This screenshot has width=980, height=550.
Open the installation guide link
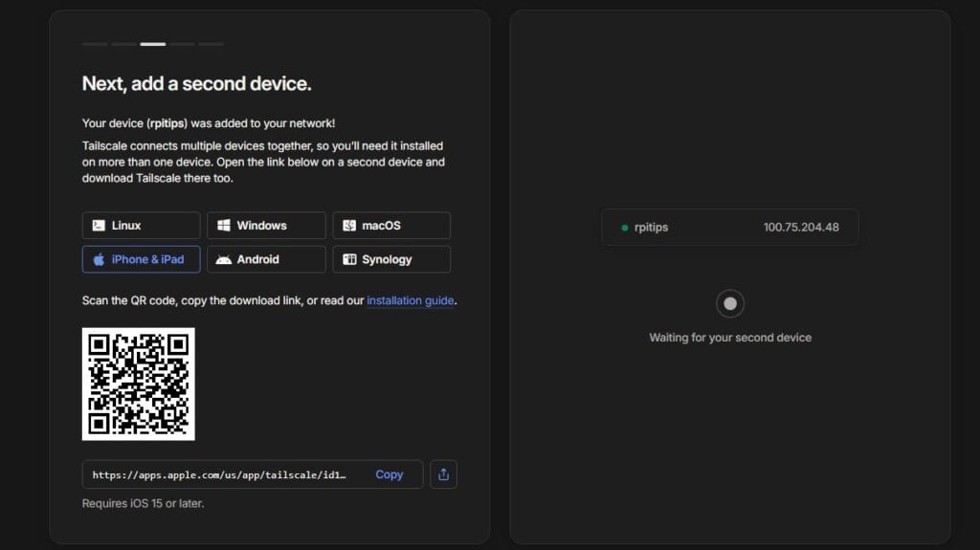[410, 300]
